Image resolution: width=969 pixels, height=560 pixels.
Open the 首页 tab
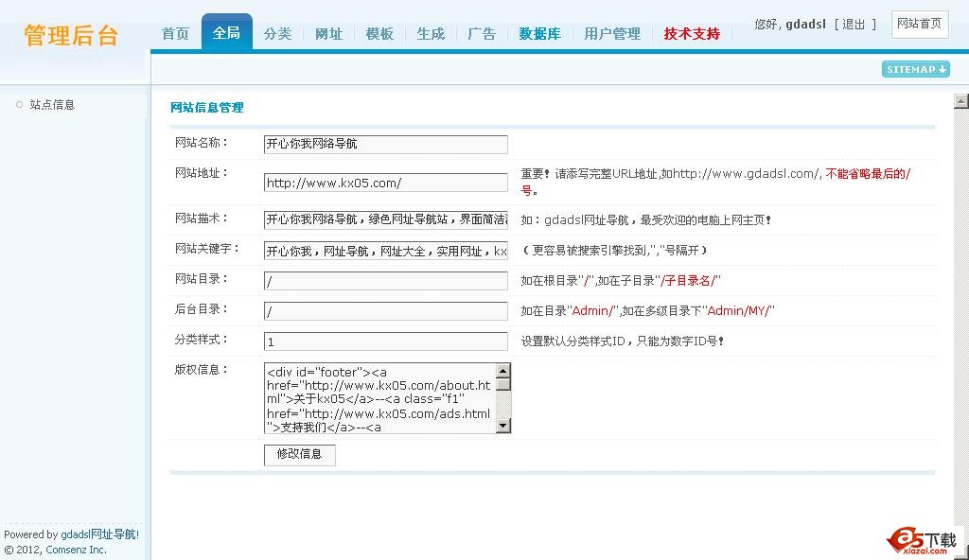pyautogui.click(x=175, y=34)
